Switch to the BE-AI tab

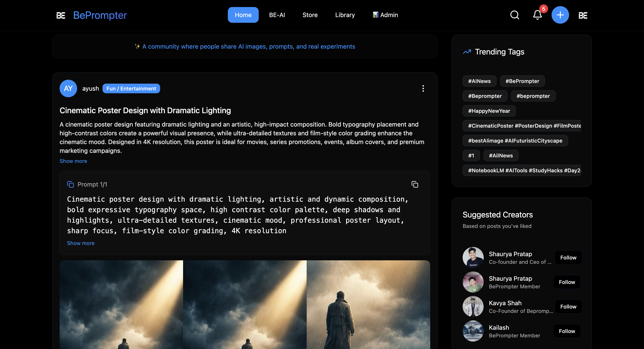pyautogui.click(x=277, y=15)
